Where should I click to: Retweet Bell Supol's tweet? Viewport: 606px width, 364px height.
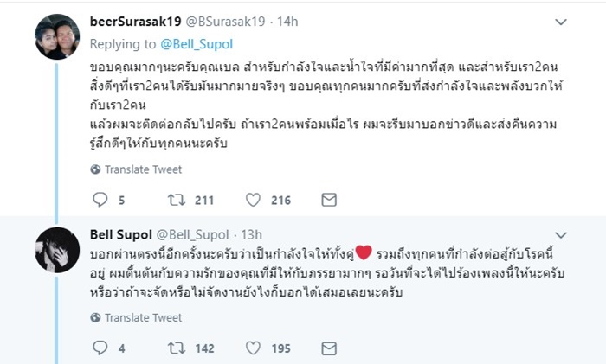[176, 348]
